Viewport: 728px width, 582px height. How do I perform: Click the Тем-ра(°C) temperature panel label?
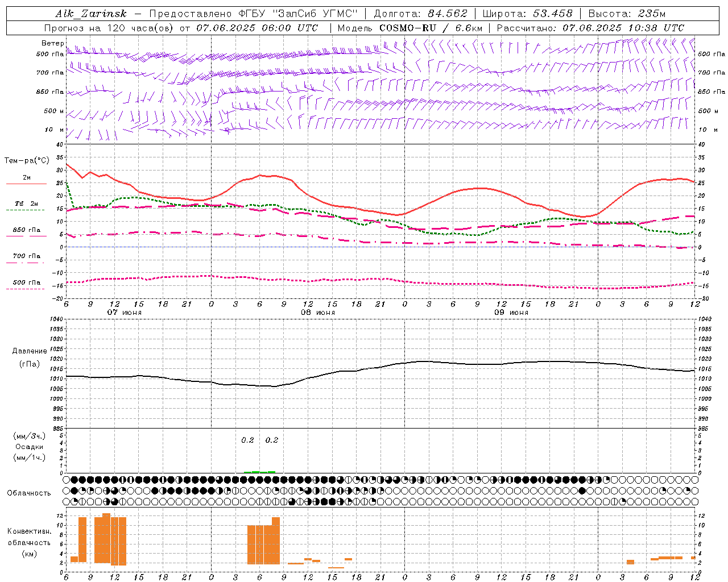(x=27, y=161)
